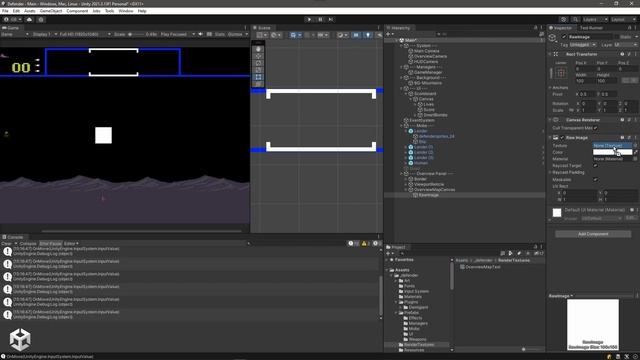Adjust the Game view Scale slider
This screenshot has width=640, height=360.
click(137, 34)
